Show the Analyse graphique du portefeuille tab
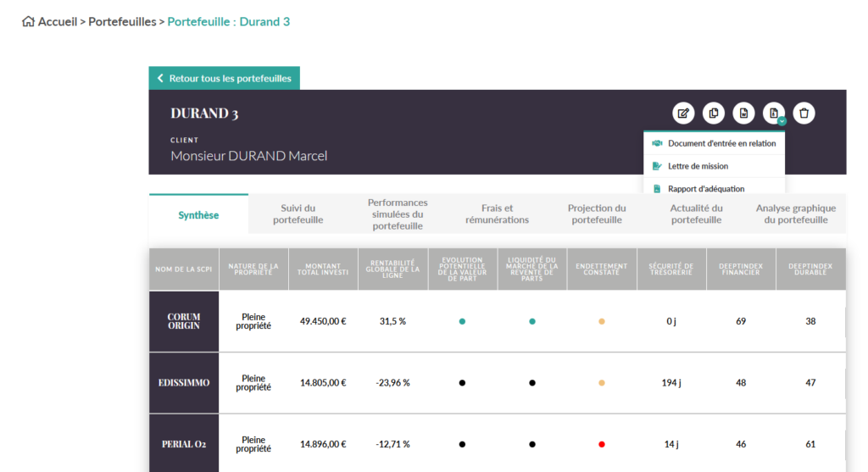The height and width of the screenshot is (472, 868). pos(795,214)
